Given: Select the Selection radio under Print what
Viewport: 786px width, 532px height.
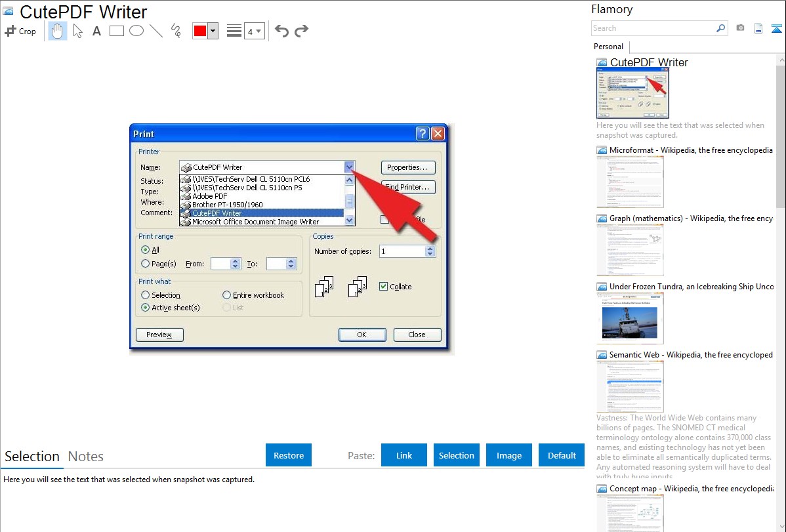Looking at the screenshot, I should [146, 295].
